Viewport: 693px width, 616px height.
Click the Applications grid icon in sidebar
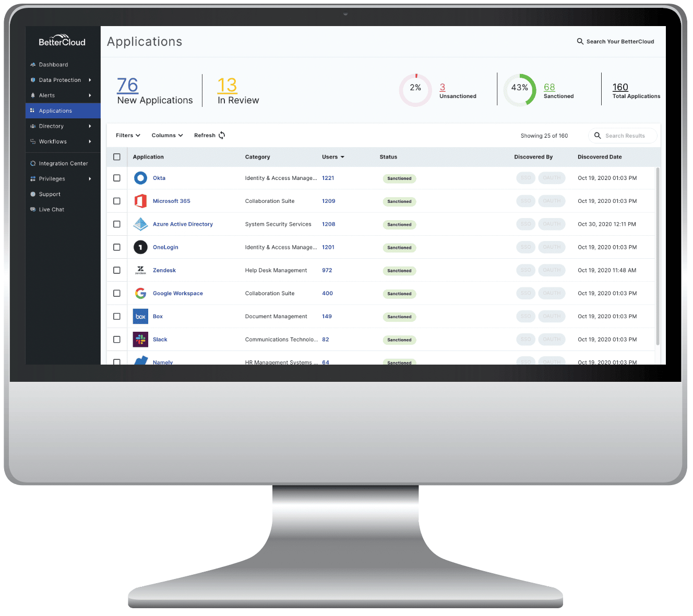(x=33, y=111)
